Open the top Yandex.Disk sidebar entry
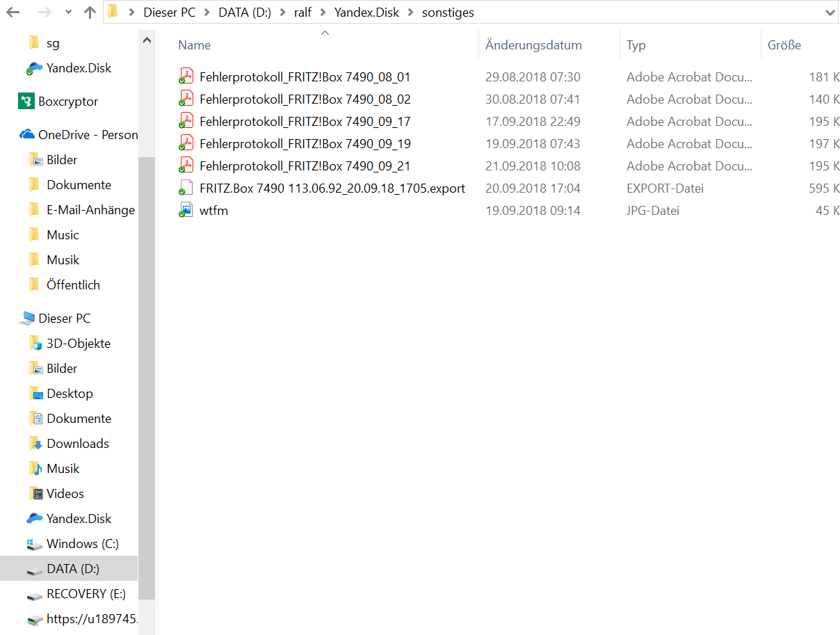Screen dimensions: 840x635 (79, 68)
